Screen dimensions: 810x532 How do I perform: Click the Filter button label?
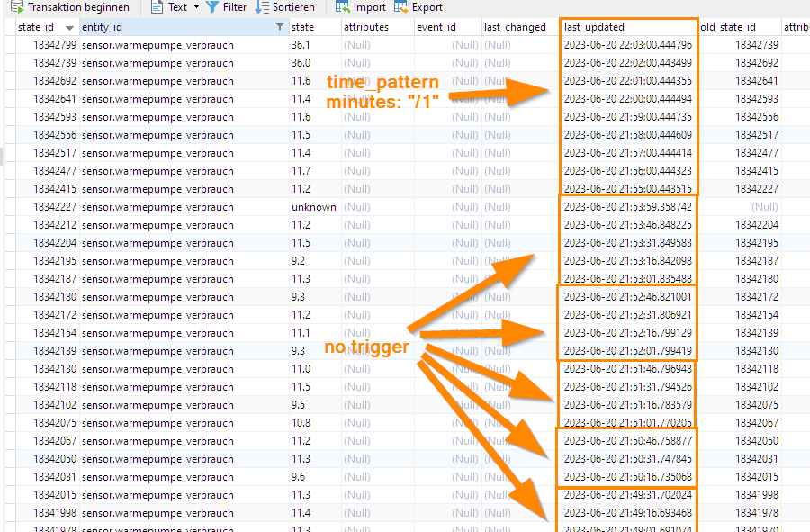pyautogui.click(x=235, y=7)
